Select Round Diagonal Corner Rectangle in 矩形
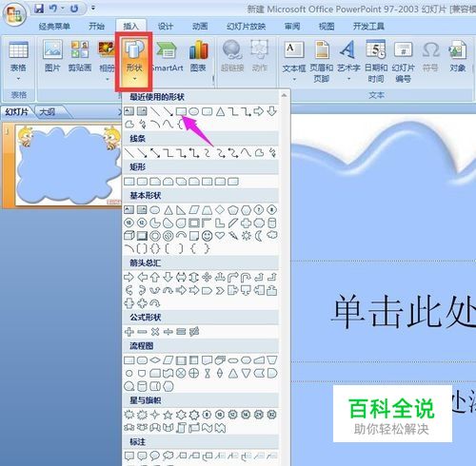Viewport: 476px width, 466px height. pos(233,182)
